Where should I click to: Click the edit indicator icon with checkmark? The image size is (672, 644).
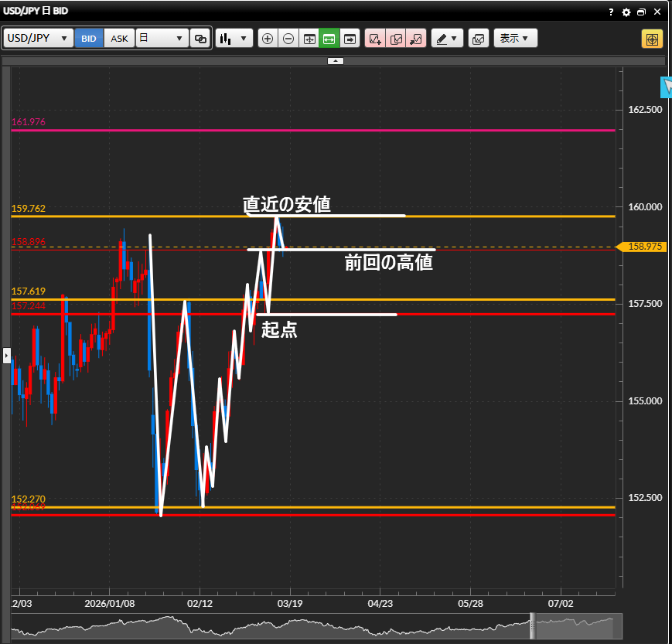(395, 39)
